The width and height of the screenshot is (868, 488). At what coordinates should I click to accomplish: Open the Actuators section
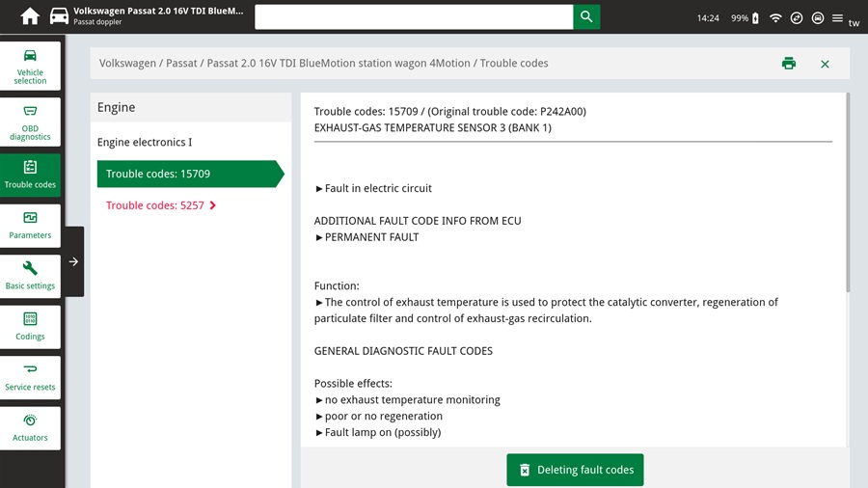coord(30,427)
